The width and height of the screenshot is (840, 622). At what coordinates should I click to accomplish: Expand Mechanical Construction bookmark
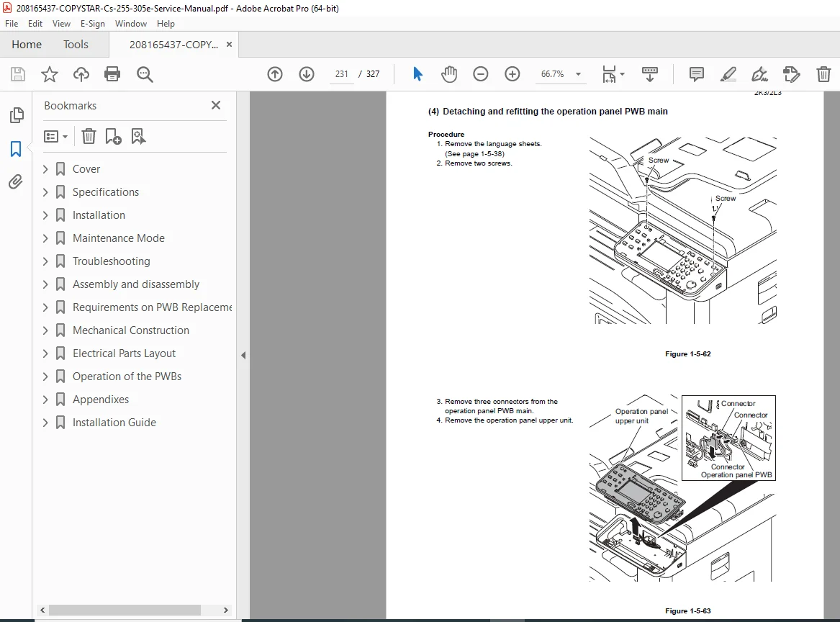click(x=45, y=330)
